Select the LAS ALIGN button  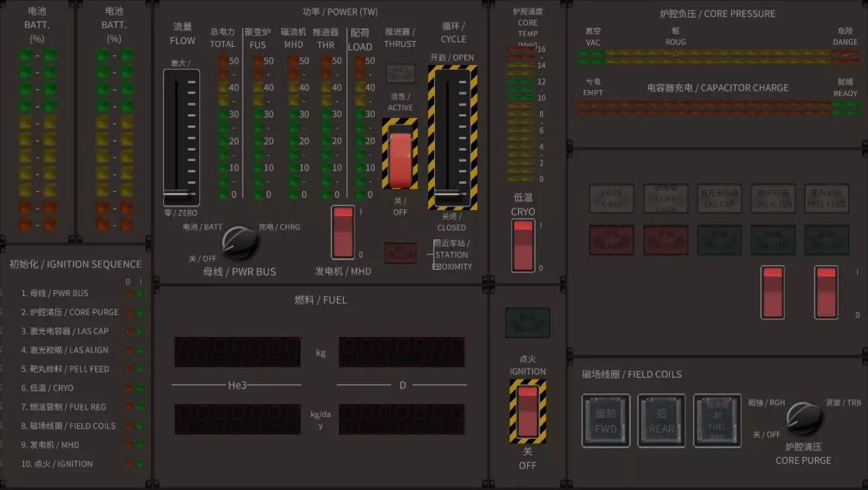point(773,199)
